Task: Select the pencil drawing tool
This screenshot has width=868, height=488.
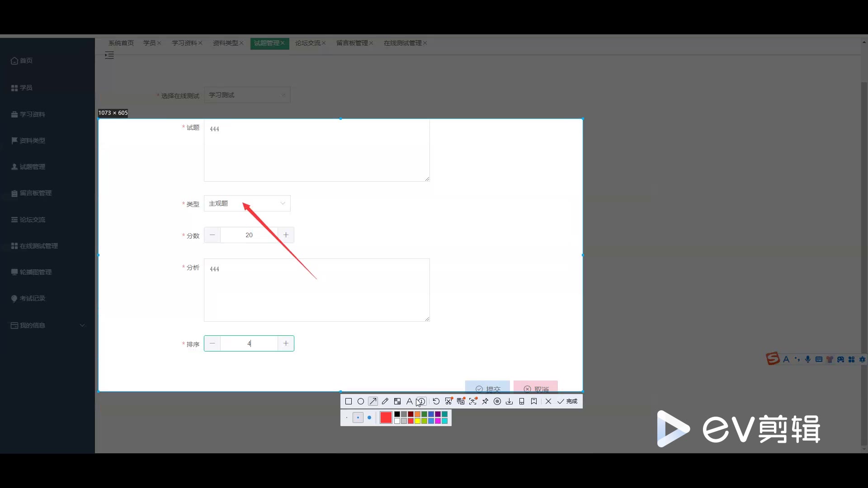Action: click(x=385, y=401)
